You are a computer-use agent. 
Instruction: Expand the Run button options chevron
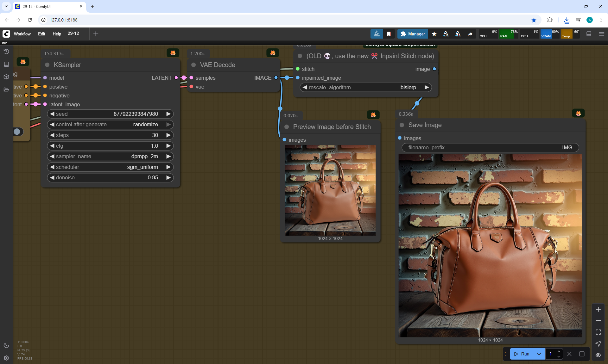point(539,354)
